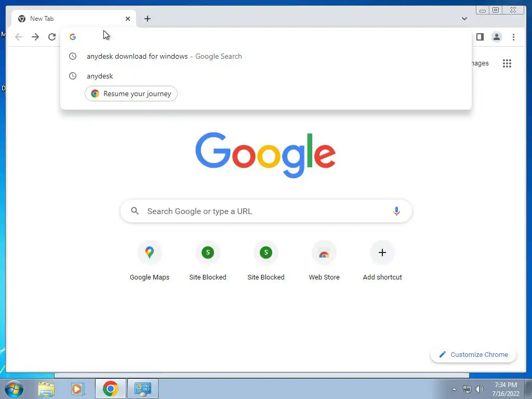Choose the 'anydesk' history suggestion
This screenshot has height=399, width=532.
(265, 76)
